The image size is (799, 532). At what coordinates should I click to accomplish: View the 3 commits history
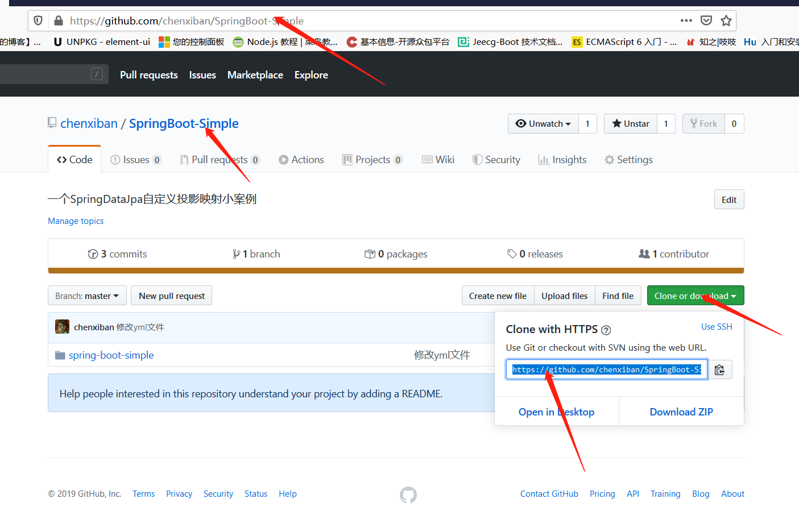pyautogui.click(x=118, y=254)
